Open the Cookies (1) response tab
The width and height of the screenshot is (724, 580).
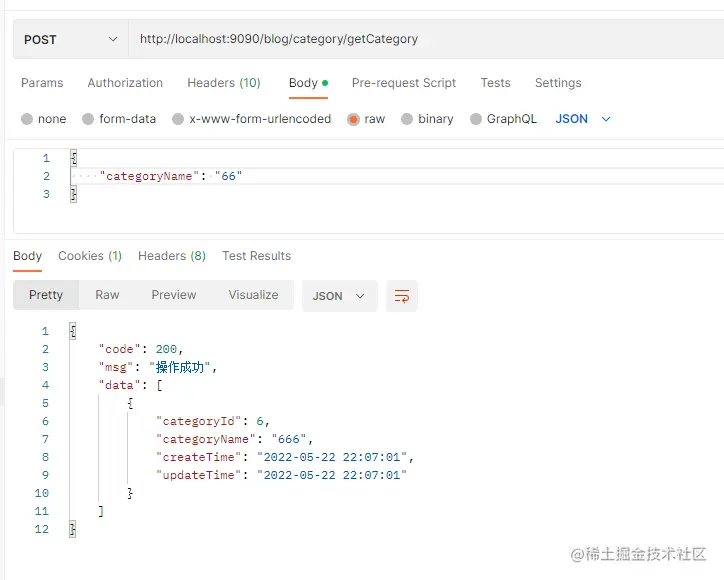tap(90, 256)
